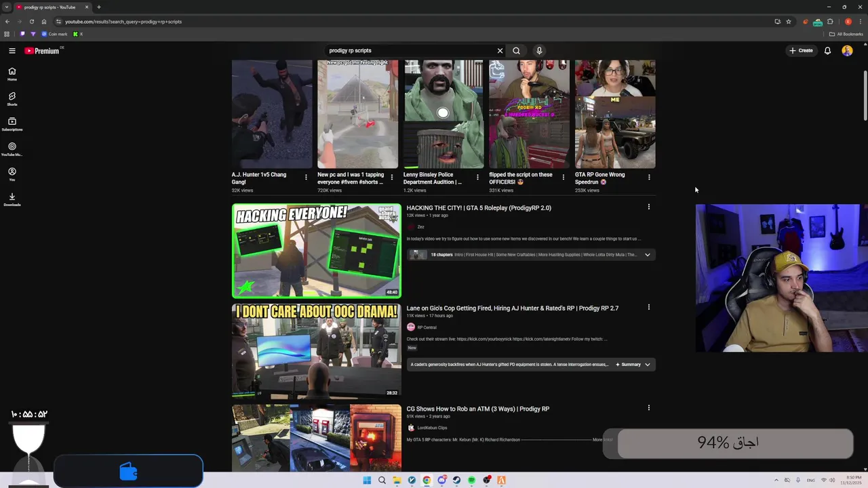This screenshot has height=488, width=868.
Task: Show hidden system tray icons
Action: point(776,481)
